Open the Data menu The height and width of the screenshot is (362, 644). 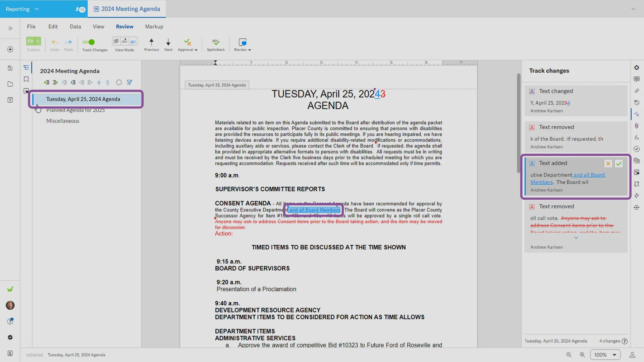75,26
